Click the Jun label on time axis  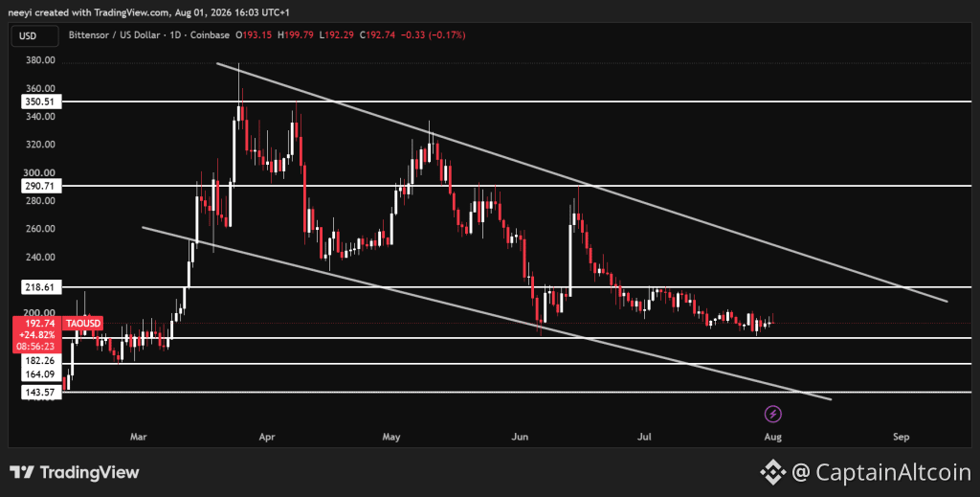click(520, 437)
